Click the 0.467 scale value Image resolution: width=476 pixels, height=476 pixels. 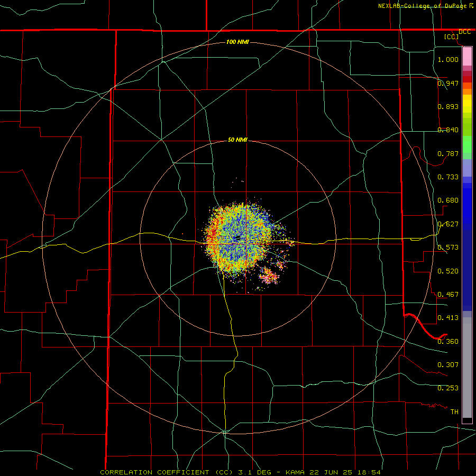pos(448,295)
